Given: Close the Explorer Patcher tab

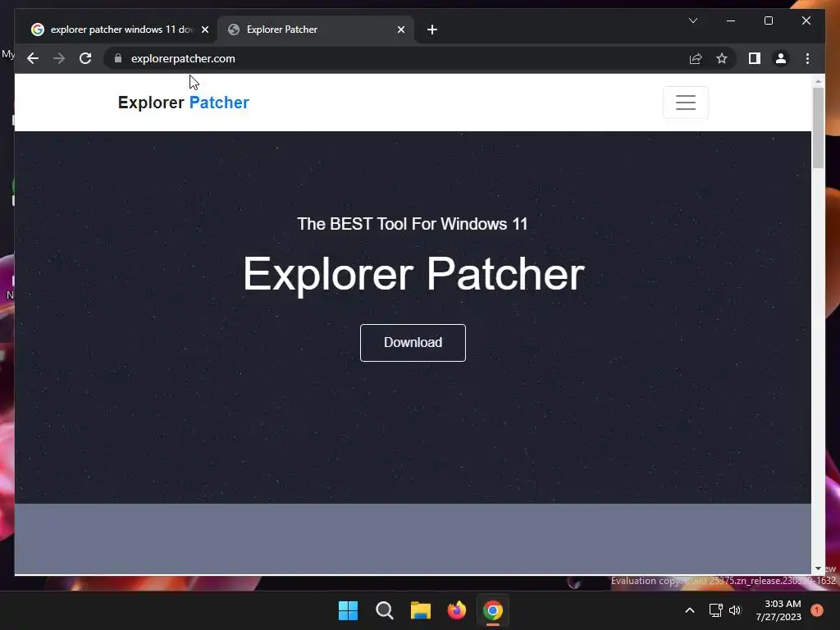Looking at the screenshot, I should [400, 30].
